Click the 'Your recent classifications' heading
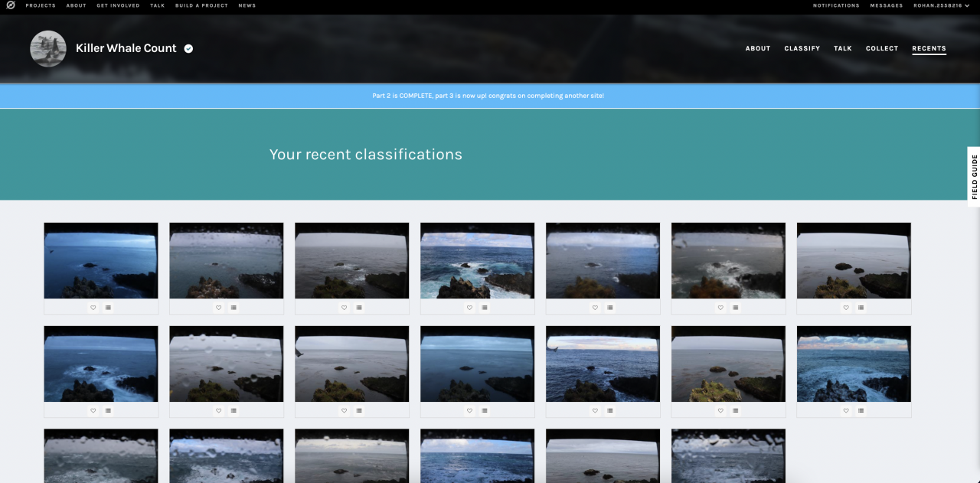This screenshot has width=980, height=483. pos(366,155)
